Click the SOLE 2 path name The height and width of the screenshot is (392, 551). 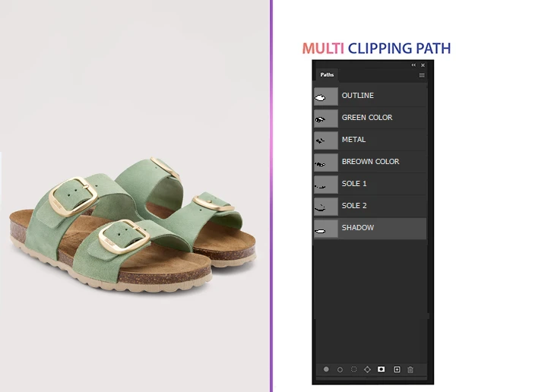(x=354, y=206)
